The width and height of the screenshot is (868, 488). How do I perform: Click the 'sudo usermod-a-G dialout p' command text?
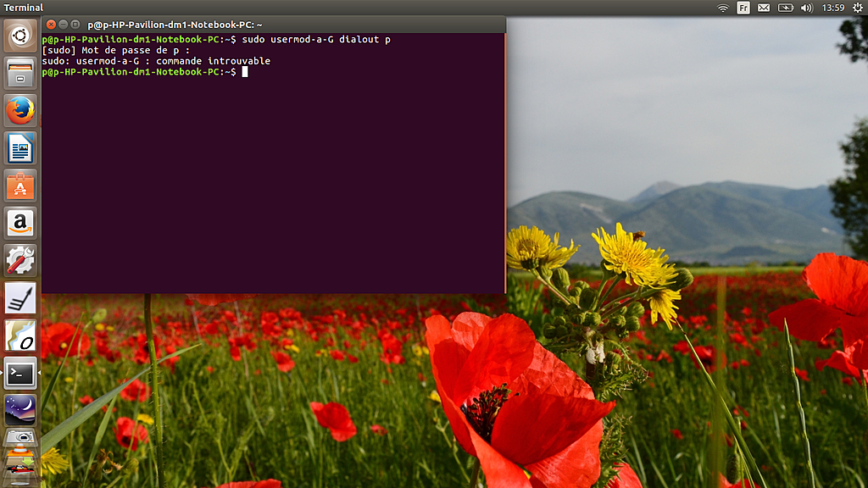(x=316, y=39)
